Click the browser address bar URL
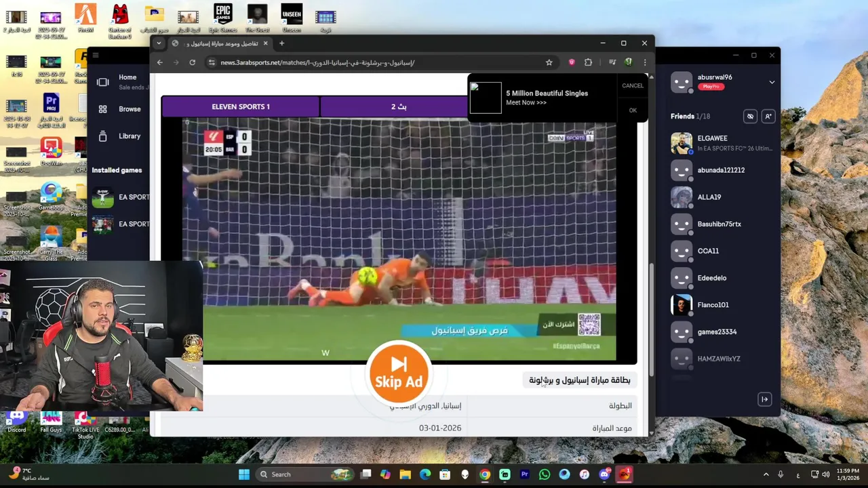The image size is (868, 488). click(317, 62)
